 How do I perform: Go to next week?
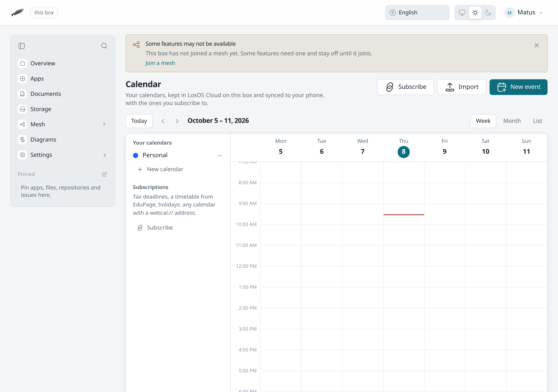coord(177,121)
